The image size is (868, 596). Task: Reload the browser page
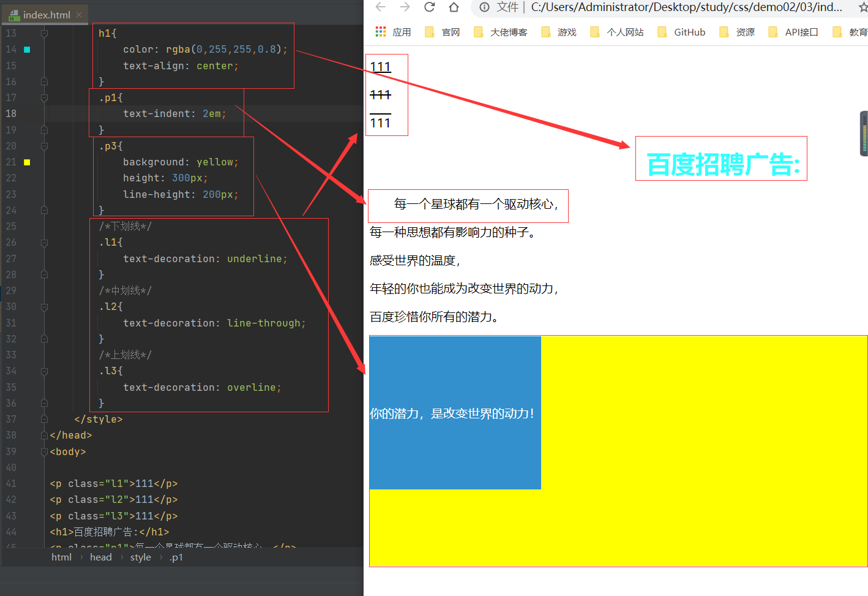[x=429, y=7]
